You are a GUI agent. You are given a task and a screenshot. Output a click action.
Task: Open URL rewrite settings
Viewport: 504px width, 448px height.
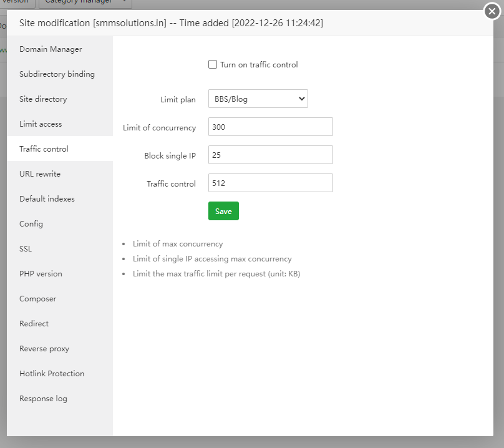tap(60, 173)
